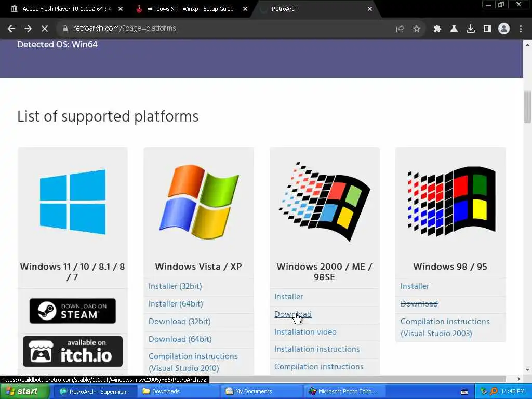The width and height of the screenshot is (532, 399).
Task: Click the site lock icon
Action: point(65,29)
